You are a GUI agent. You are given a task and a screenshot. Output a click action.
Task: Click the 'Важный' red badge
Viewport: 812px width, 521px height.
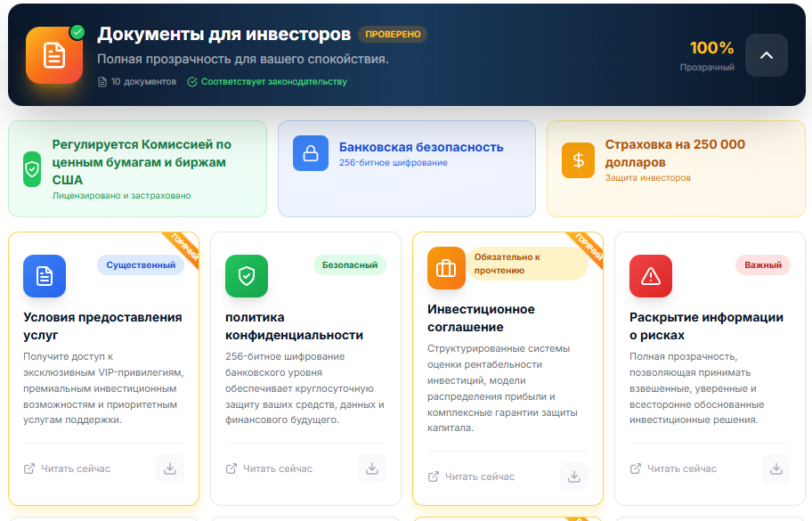point(763,265)
